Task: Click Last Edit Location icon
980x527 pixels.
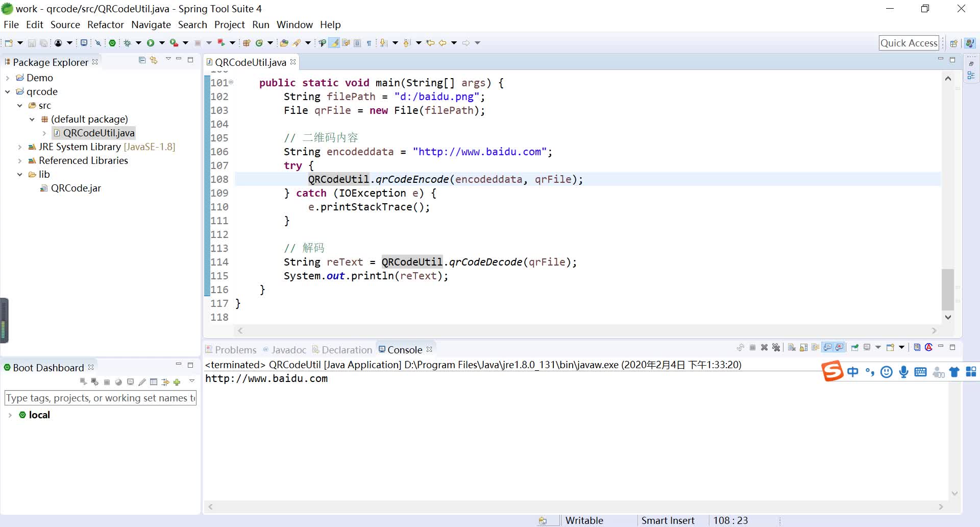Action: [x=430, y=43]
